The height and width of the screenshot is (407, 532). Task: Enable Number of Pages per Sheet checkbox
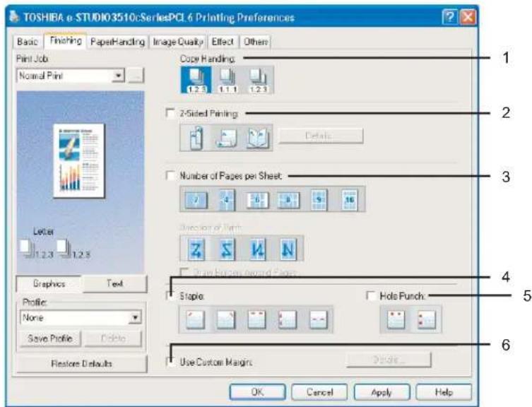click(x=170, y=175)
